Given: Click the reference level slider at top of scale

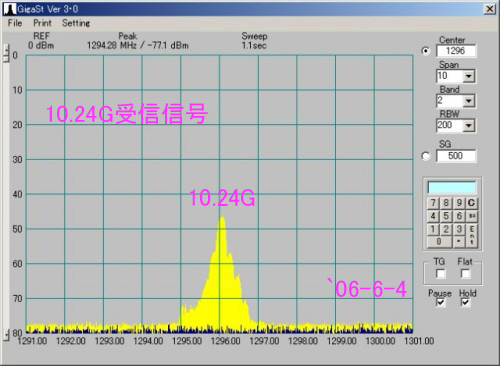Looking at the screenshot, I should (x=6, y=53).
